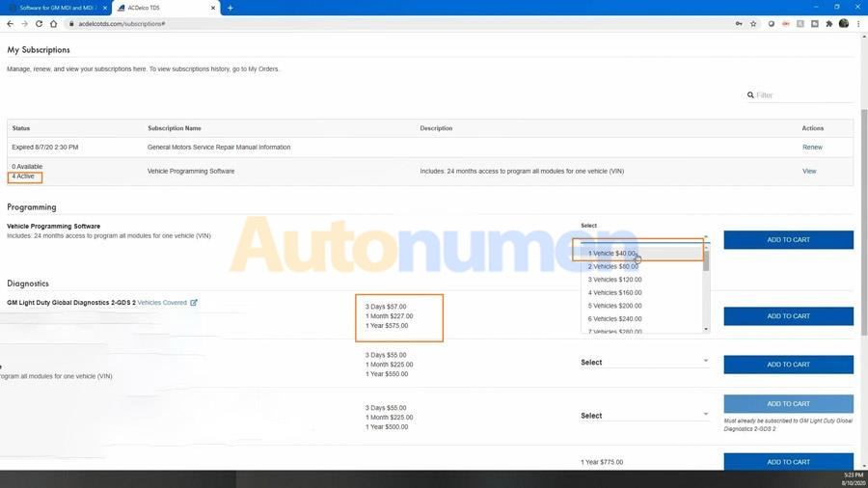Select the ACDelco TDS tab
868x488 pixels.
click(166, 8)
